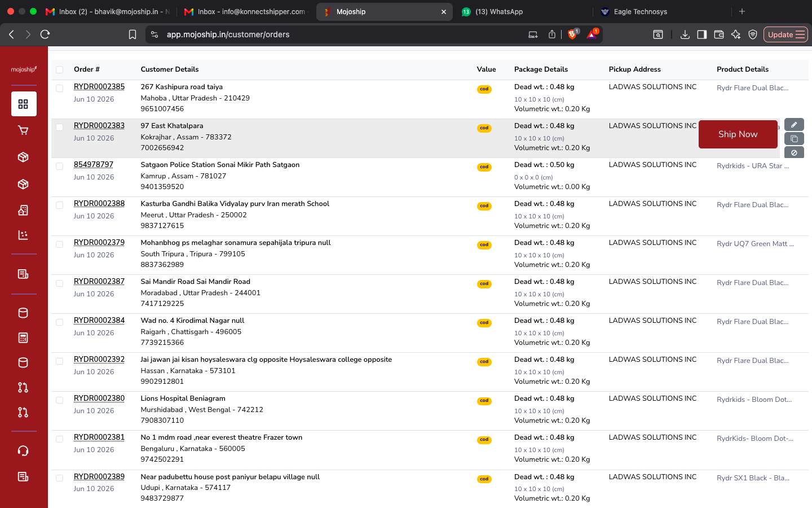Open the Rydr UQ7 Green Matt product link
The image size is (812, 508).
coord(755,244)
